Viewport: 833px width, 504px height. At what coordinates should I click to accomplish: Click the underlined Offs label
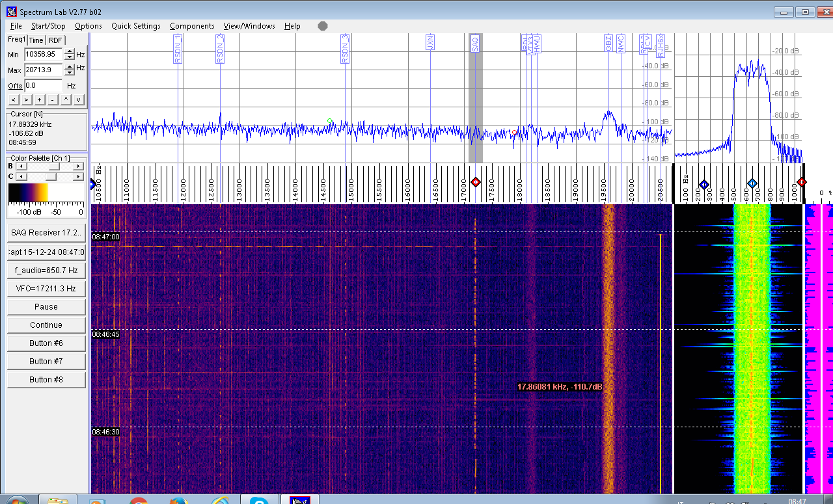tap(15, 86)
